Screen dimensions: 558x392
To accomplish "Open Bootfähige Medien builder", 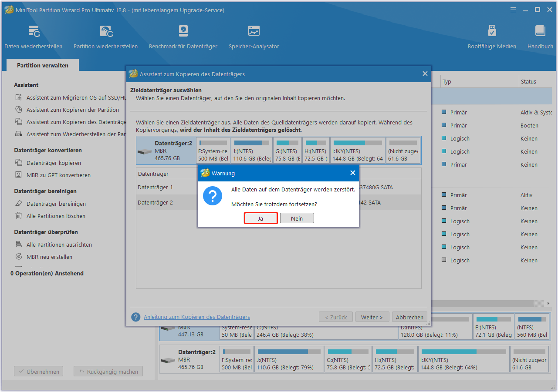I will 492,37.
